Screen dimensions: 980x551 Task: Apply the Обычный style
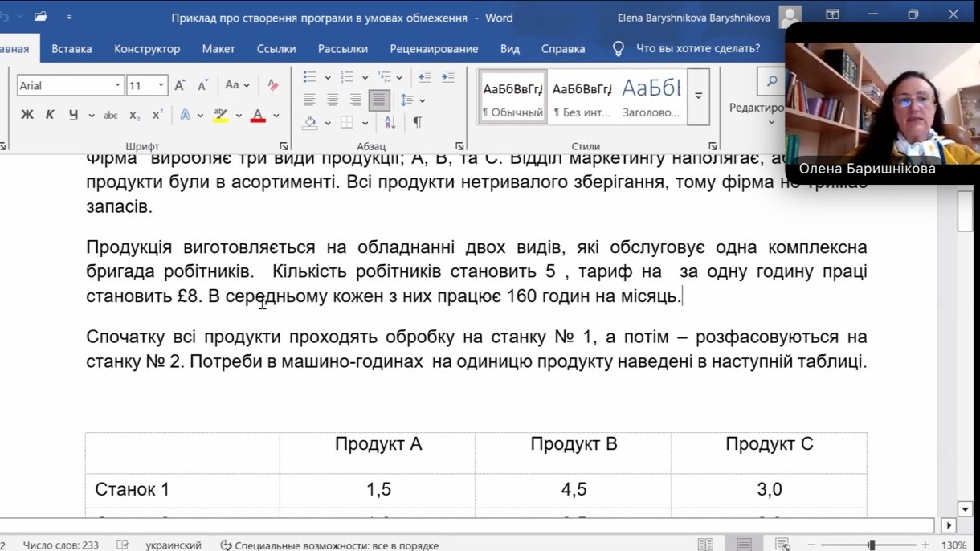(512, 96)
